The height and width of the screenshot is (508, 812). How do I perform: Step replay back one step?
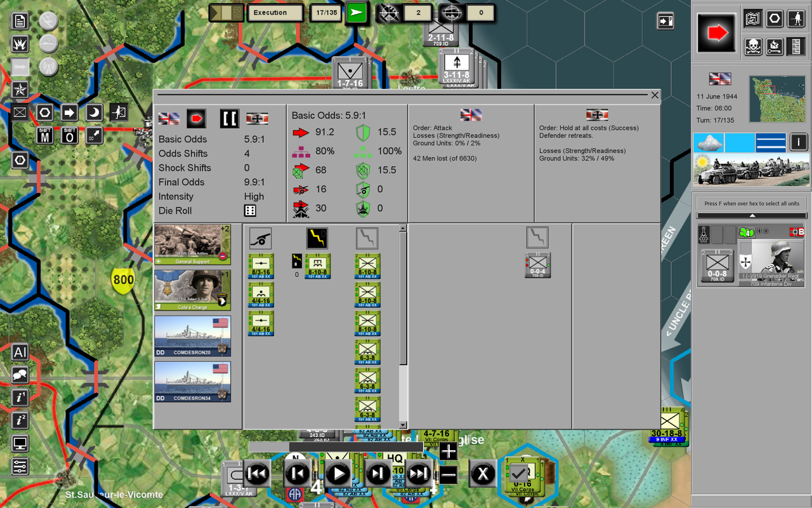pos(298,473)
